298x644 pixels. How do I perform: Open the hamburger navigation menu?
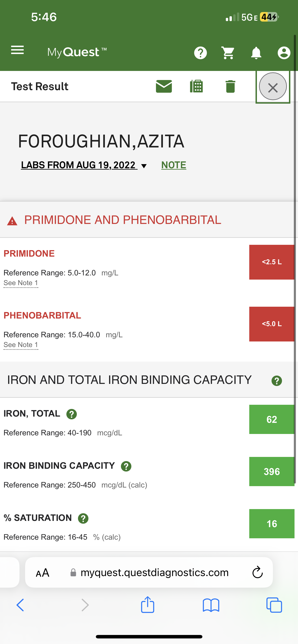17,50
